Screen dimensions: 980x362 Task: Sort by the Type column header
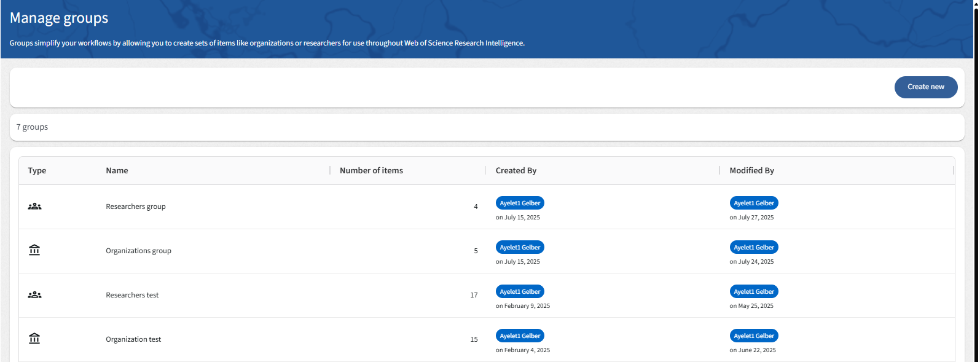click(37, 171)
